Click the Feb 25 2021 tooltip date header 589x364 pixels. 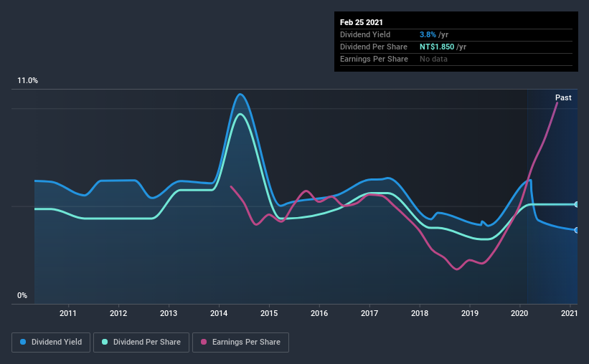coord(362,22)
